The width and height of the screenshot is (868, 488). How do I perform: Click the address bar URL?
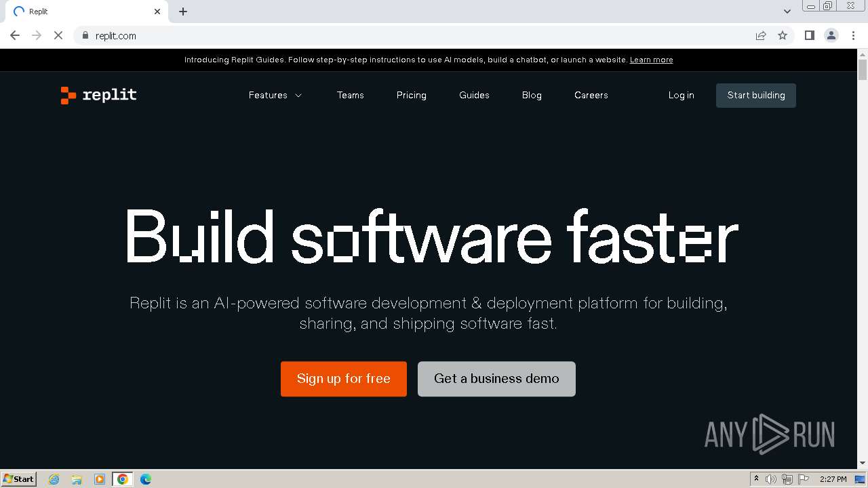(x=116, y=35)
